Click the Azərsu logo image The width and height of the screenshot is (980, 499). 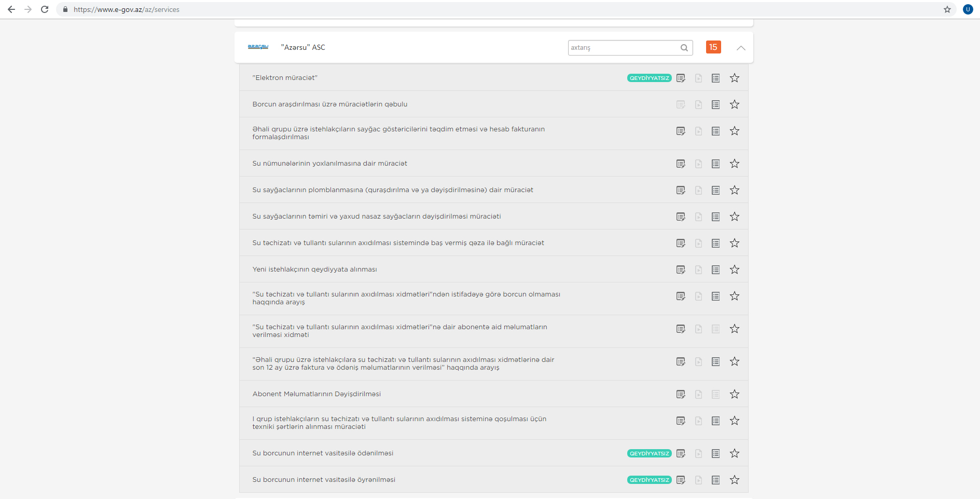click(258, 47)
